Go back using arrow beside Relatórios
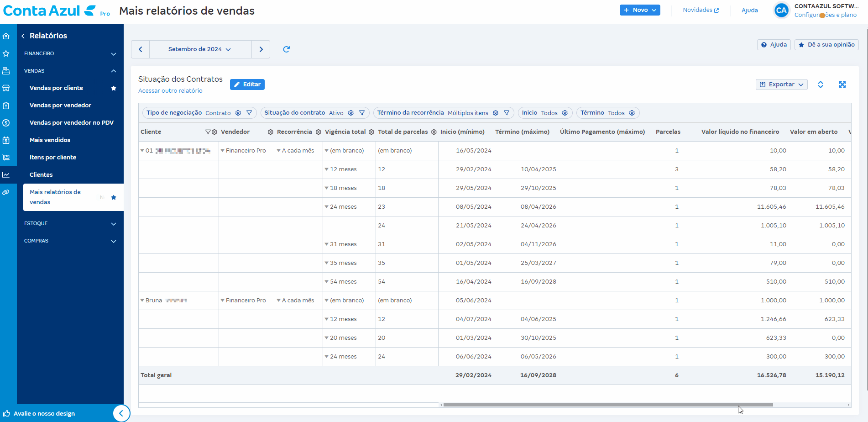 (x=23, y=36)
